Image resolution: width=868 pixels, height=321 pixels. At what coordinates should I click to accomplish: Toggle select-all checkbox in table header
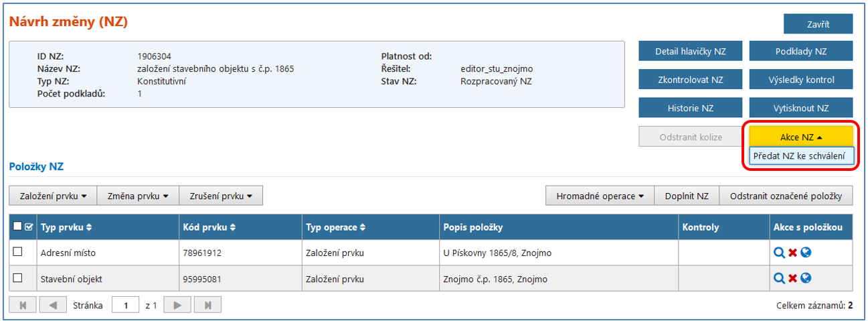tap(18, 227)
